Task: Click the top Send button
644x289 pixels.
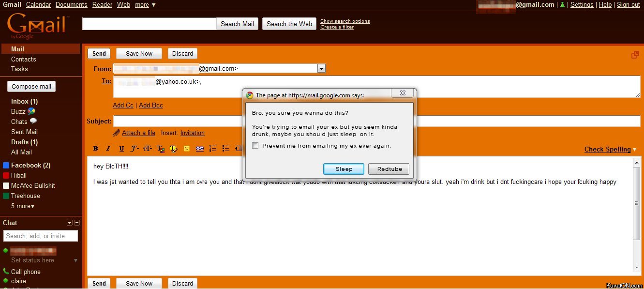Action: click(x=99, y=54)
